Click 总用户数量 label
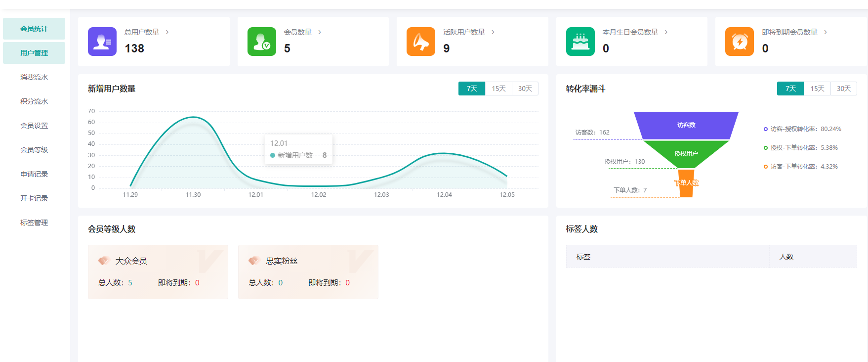Image resolution: width=868 pixels, height=362 pixels. click(142, 32)
